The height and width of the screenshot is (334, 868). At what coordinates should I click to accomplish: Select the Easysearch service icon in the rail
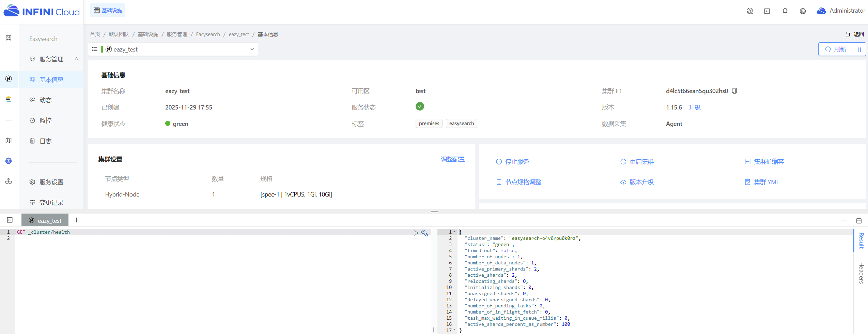[9, 79]
